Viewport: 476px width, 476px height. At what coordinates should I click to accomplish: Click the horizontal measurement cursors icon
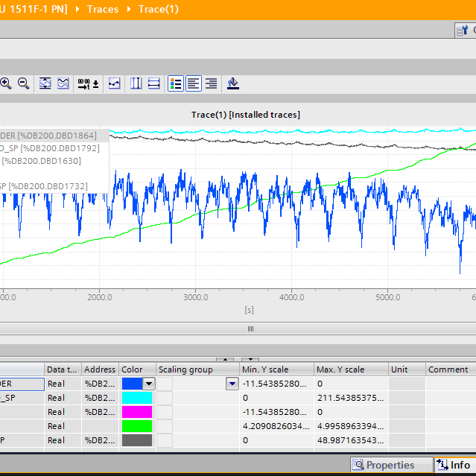click(153, 83)
